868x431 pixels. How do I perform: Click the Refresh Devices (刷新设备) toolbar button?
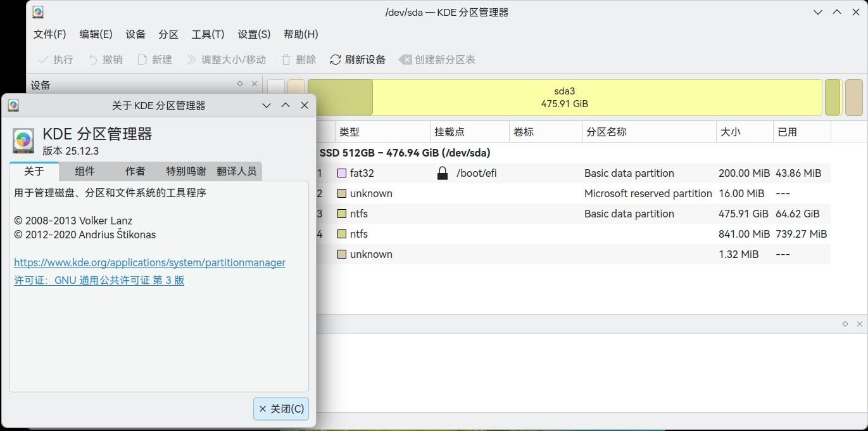pos(358,60)
